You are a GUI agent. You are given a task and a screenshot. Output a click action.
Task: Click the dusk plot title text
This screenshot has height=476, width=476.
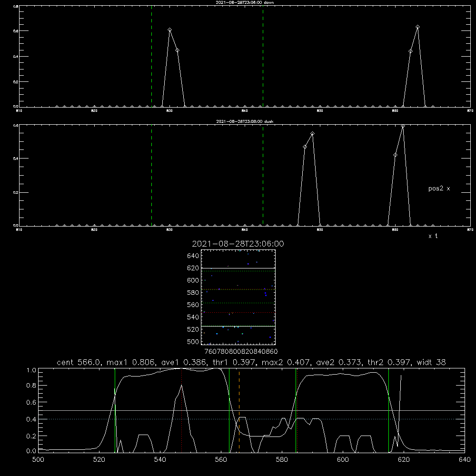click(x=245, y=121)
